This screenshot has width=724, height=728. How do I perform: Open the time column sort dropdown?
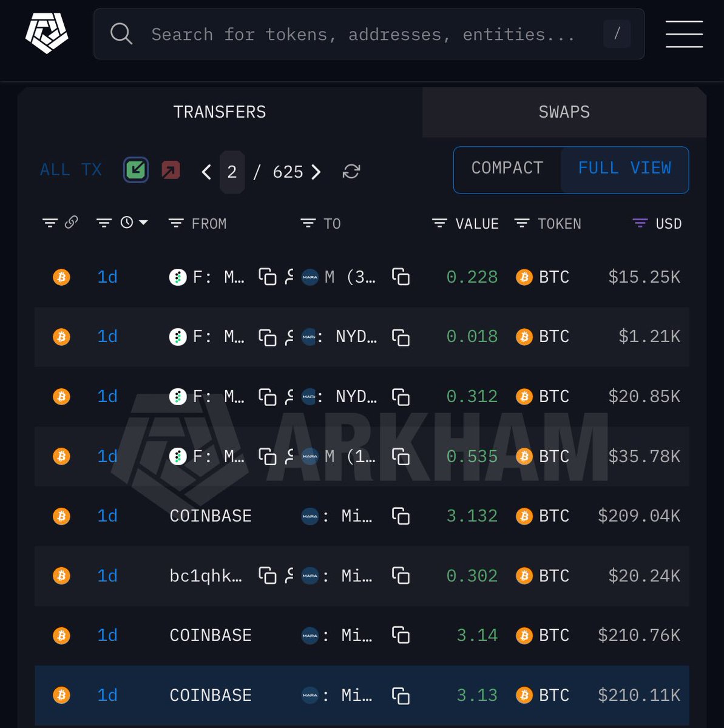point(143,223)
